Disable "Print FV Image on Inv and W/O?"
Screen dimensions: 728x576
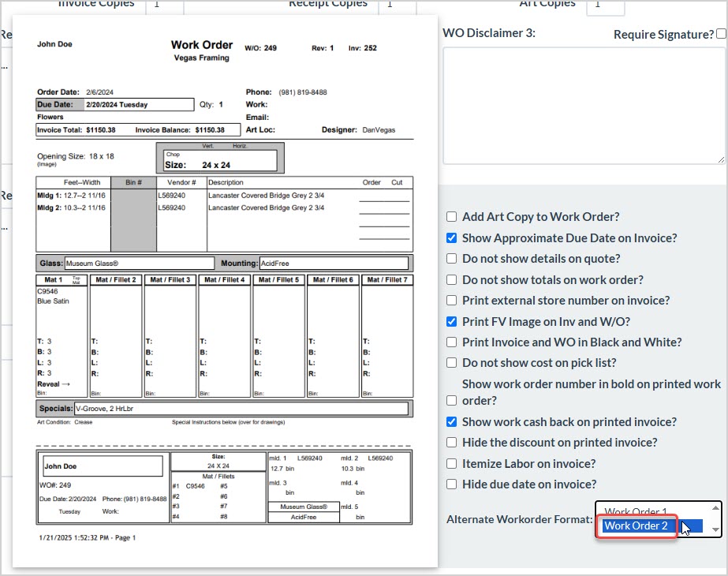coord(451,321)
